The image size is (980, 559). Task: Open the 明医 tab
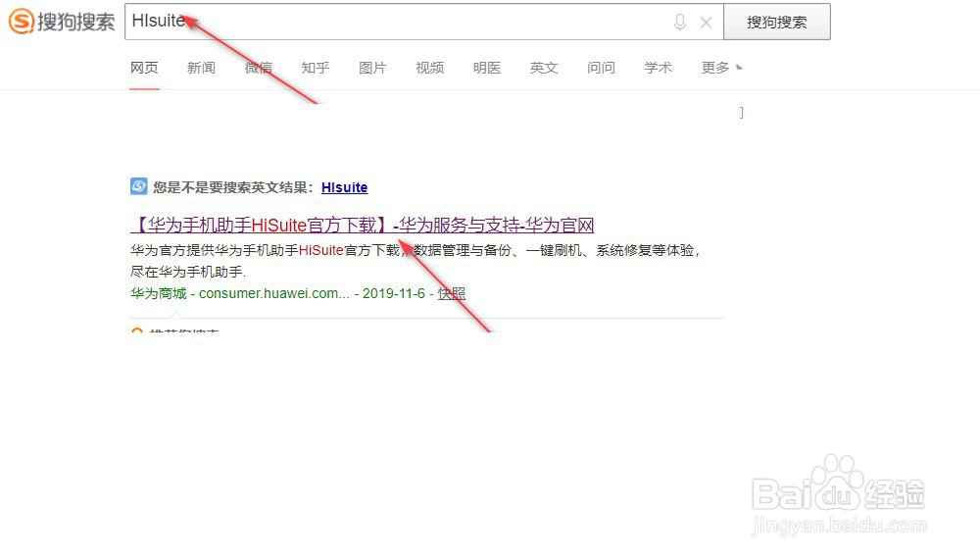point(487,68)
